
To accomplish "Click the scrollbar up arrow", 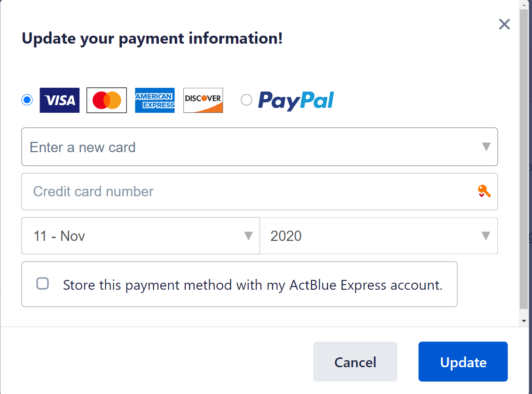I will pyautogui.click(x=524, y=4).
